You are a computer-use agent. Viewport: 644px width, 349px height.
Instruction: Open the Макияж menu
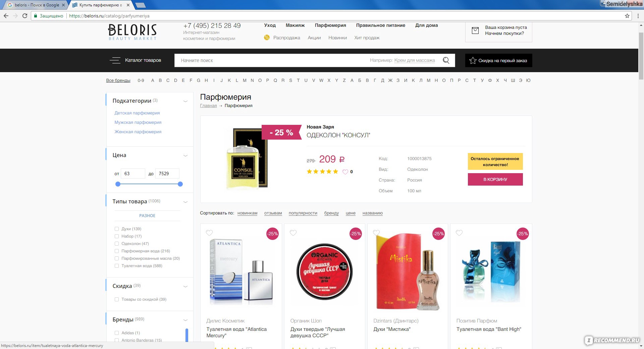click(x=295, y=25)
